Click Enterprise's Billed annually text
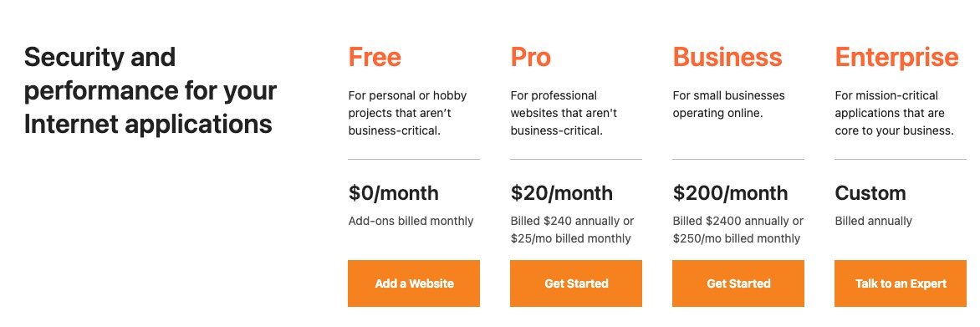The image size is (980, 327). (873, 221)
